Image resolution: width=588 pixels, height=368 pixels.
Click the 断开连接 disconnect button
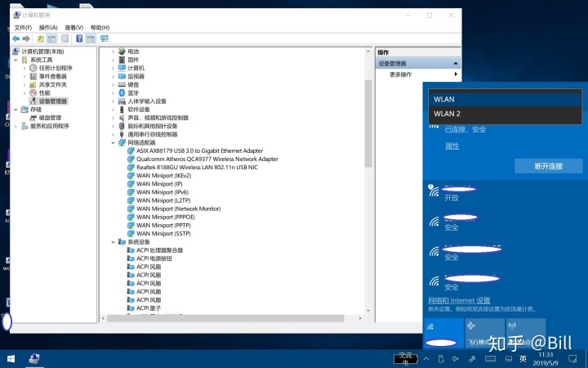549,166
